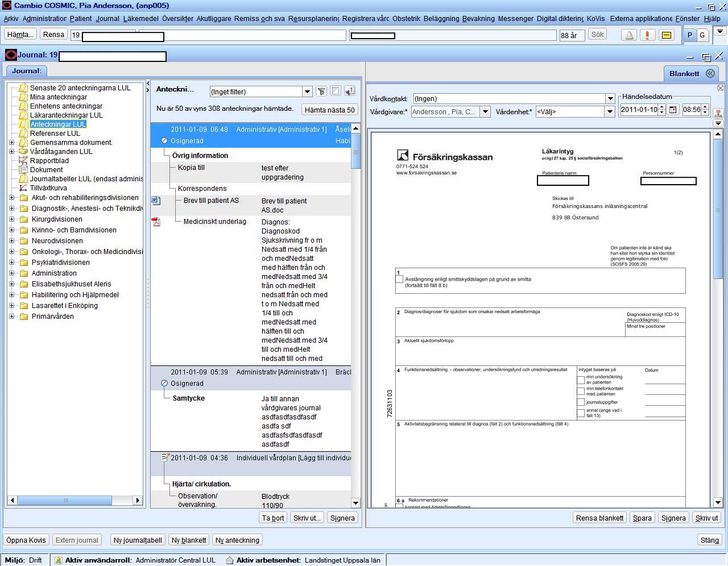Click the Journaltabeller LUL table icon
This screenshot has height=566, width=728.
(x=23, y=179)
